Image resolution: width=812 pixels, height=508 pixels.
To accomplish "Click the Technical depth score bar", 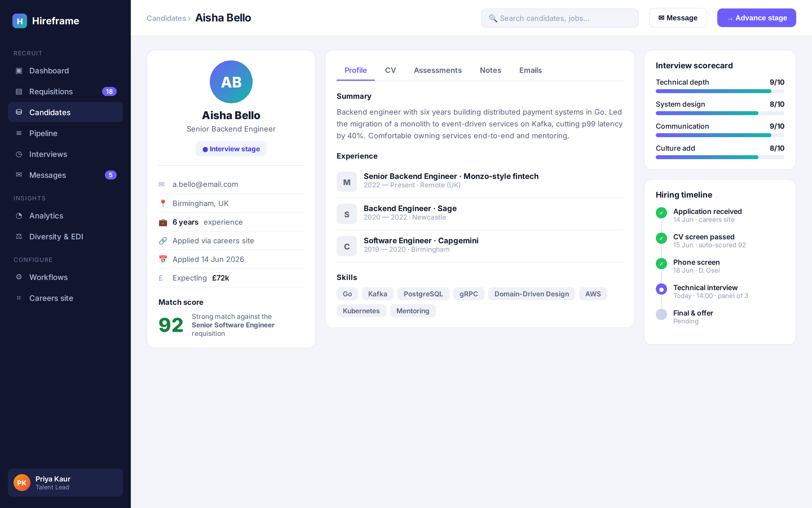I will click(x=720, y=91).
